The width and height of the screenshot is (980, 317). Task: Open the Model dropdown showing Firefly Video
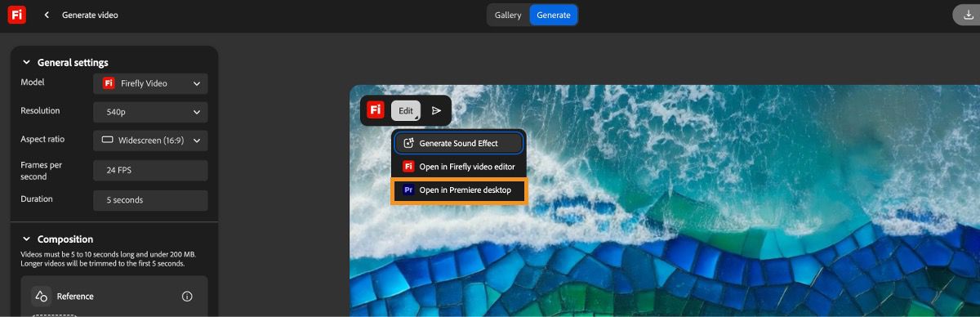150,83
